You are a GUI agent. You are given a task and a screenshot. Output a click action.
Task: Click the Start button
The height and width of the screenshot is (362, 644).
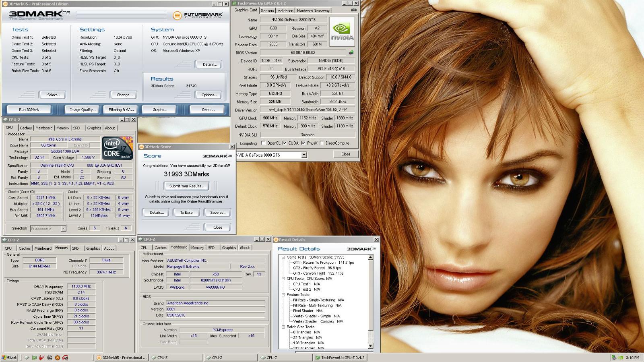point(9,358)
